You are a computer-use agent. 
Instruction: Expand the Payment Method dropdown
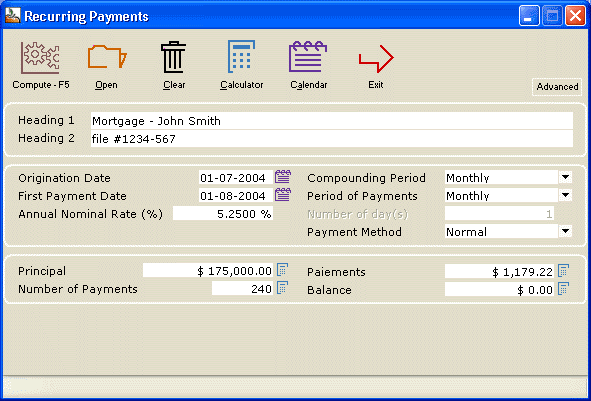(565, 231)
